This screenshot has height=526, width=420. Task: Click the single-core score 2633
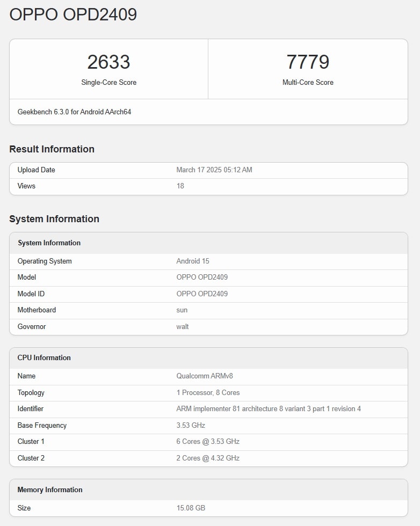[108, 62]
